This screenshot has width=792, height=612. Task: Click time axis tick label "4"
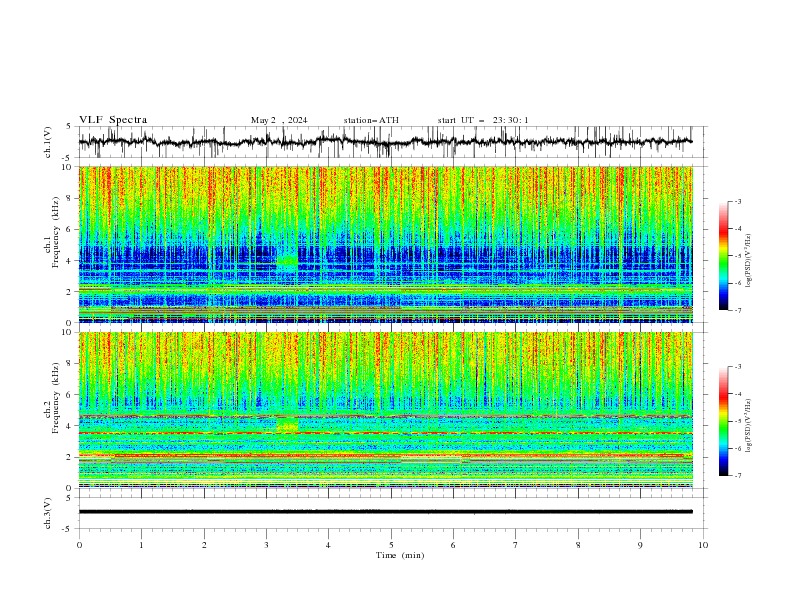(x=328, y=545)
